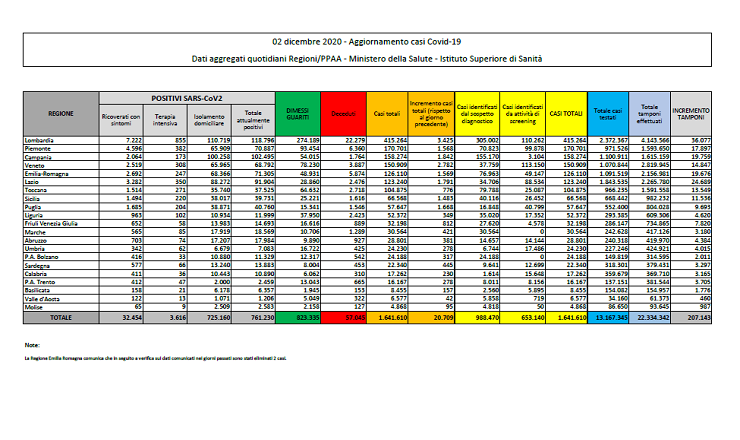Click the INCREMENTO TAMPONI column header
This screenshot has width=740, height=440.
pos(690,114)
